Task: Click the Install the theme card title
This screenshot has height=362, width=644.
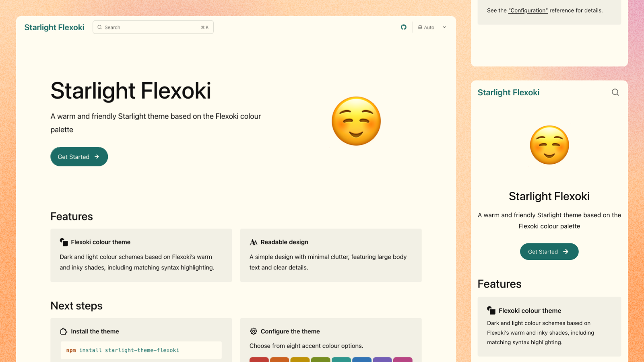Action: (x=95, y=331)
